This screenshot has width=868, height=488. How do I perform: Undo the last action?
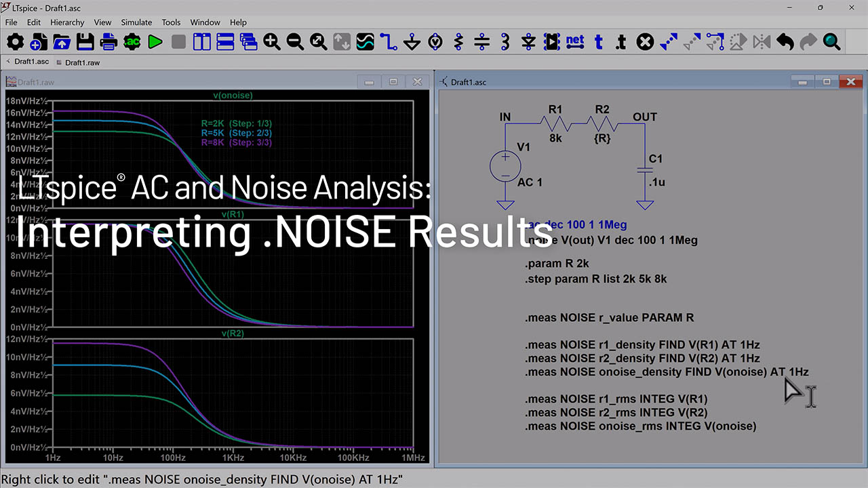click(x=785, y=42)
